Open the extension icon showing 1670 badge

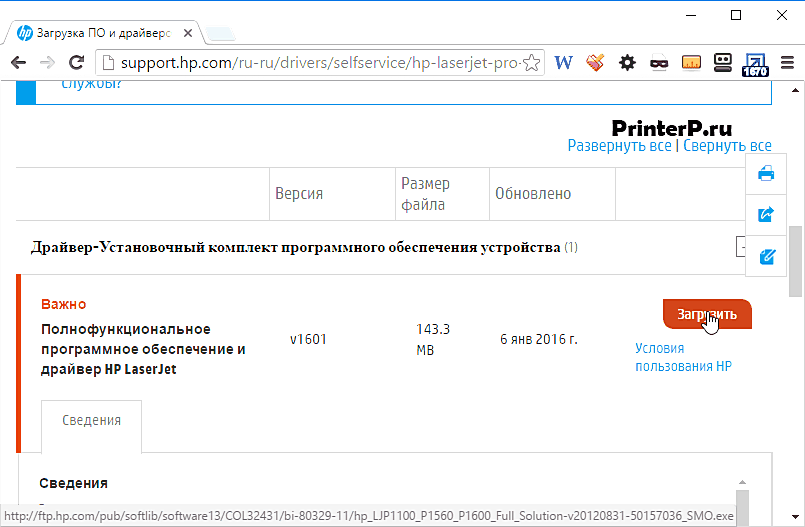(x=755, y=65)
